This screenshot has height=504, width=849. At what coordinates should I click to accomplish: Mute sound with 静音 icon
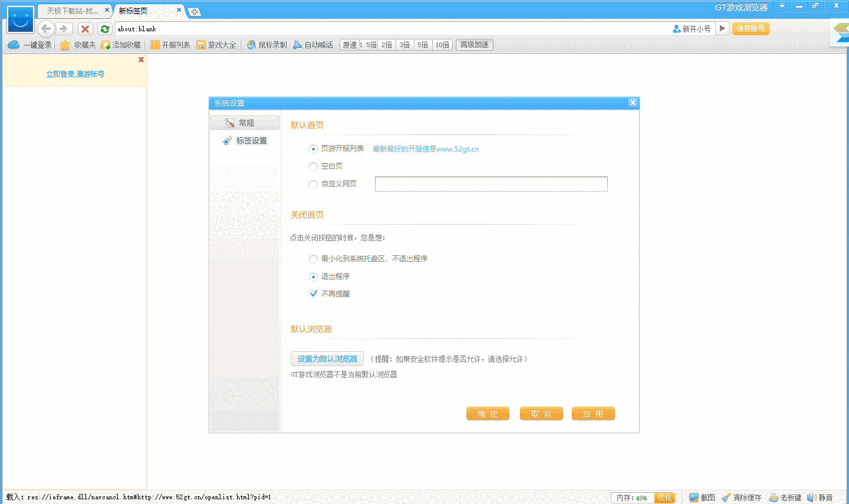[x=820, y=498]
